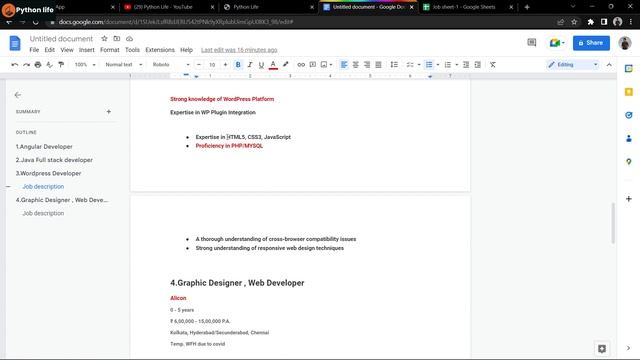
Task: Open the File menu
Action: click(x=34, y=50)
